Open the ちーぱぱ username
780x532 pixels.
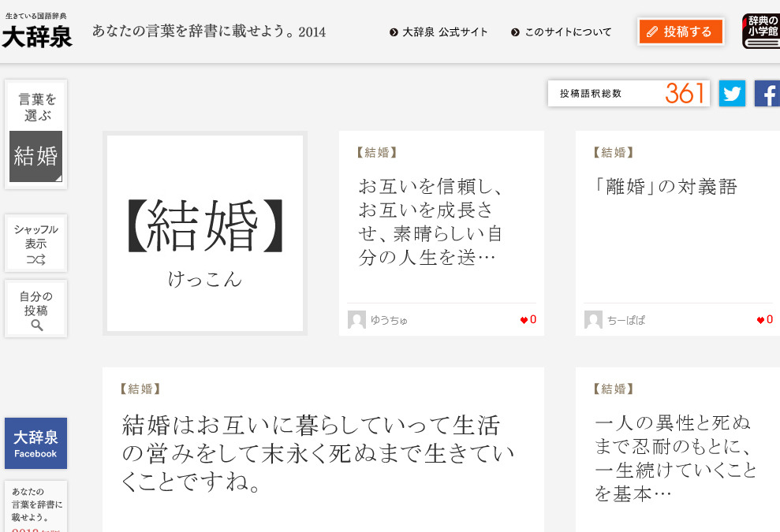625,320
